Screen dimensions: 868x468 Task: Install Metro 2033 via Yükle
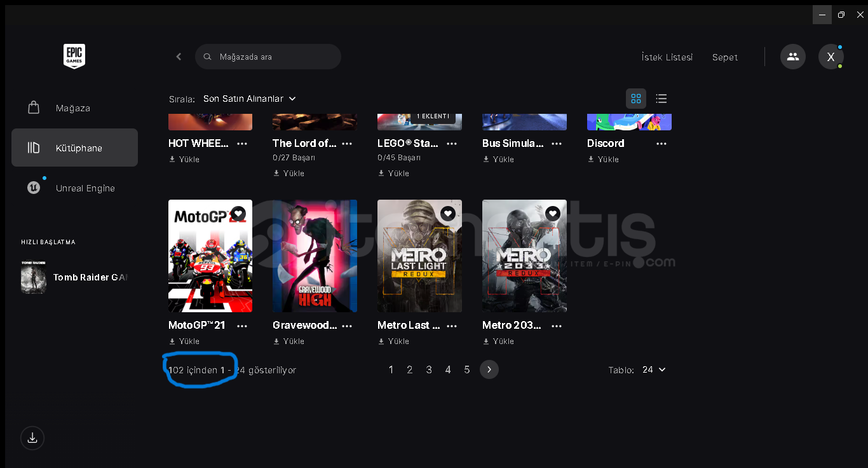click(x=498, y=341)
